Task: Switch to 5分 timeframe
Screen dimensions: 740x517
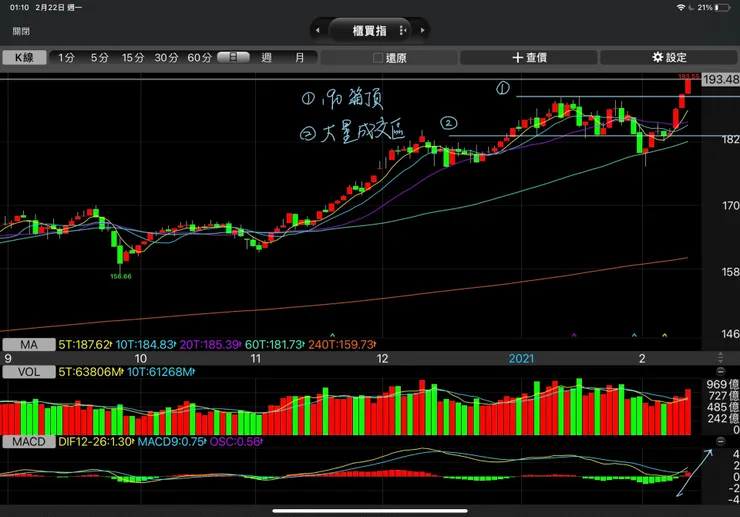Action: 100,58
